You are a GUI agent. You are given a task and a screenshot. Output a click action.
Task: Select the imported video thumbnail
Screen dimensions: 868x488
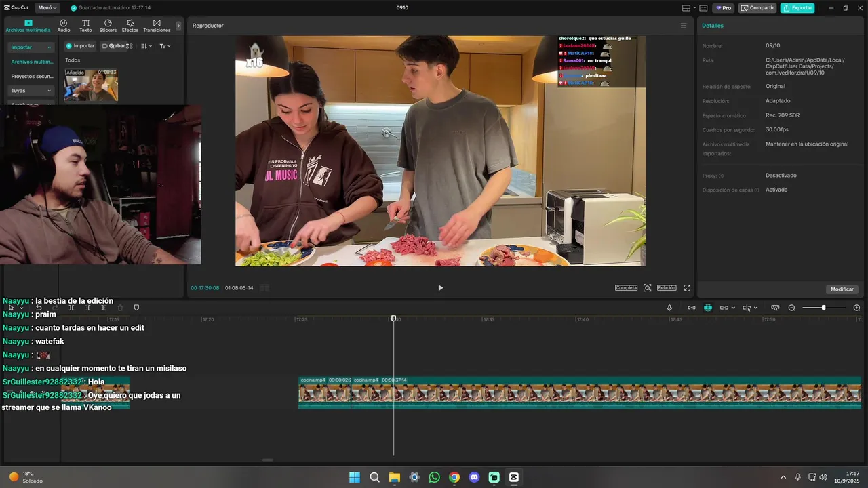coord(91,85)
